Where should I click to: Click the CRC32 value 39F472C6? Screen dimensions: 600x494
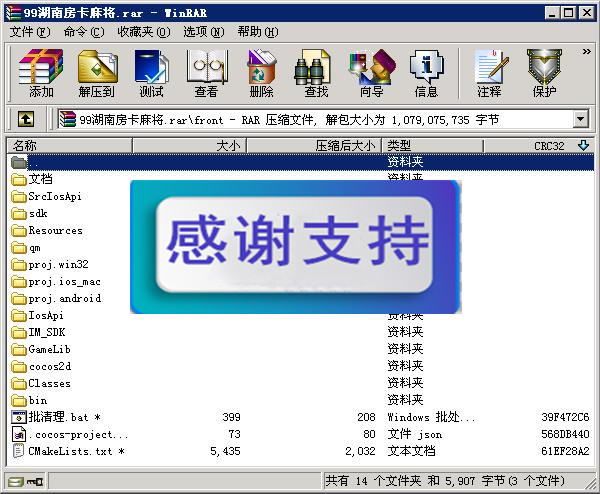(565, 417)
